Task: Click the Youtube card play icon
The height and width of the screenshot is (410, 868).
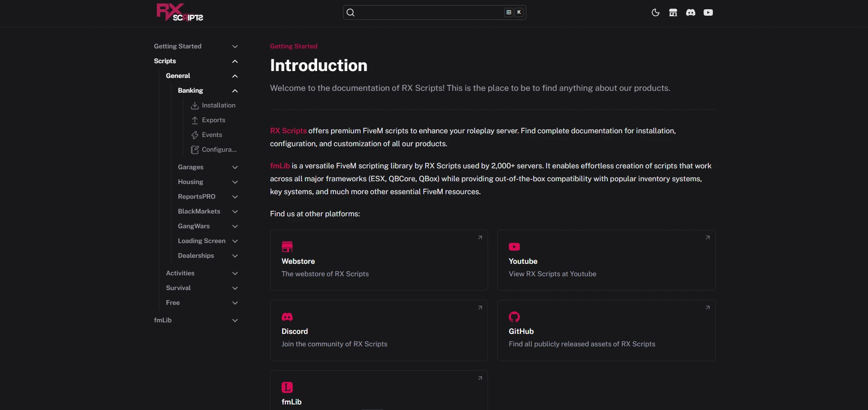Action: point(514,247)
